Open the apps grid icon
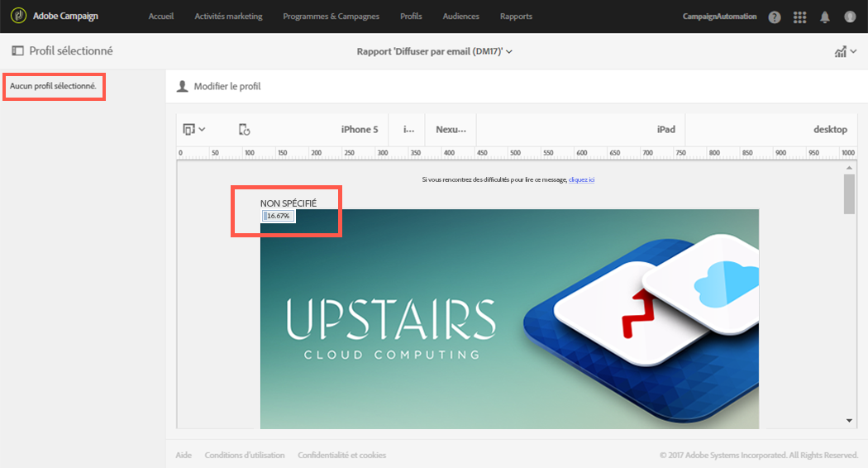The height and width of the screenshot is (468, 868). coord(799,17)
